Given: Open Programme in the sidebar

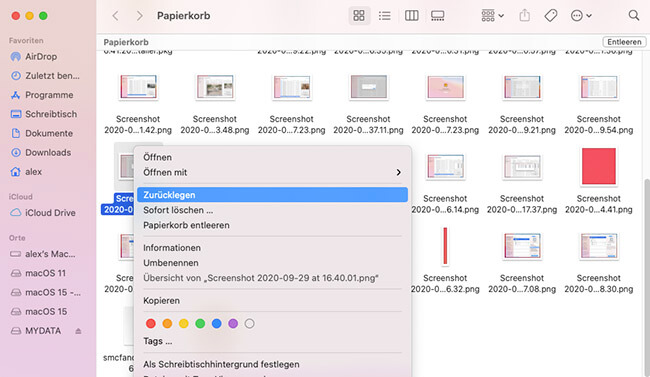Looking at the screenshot, I should pyautogui.click(x=41, y=95).
